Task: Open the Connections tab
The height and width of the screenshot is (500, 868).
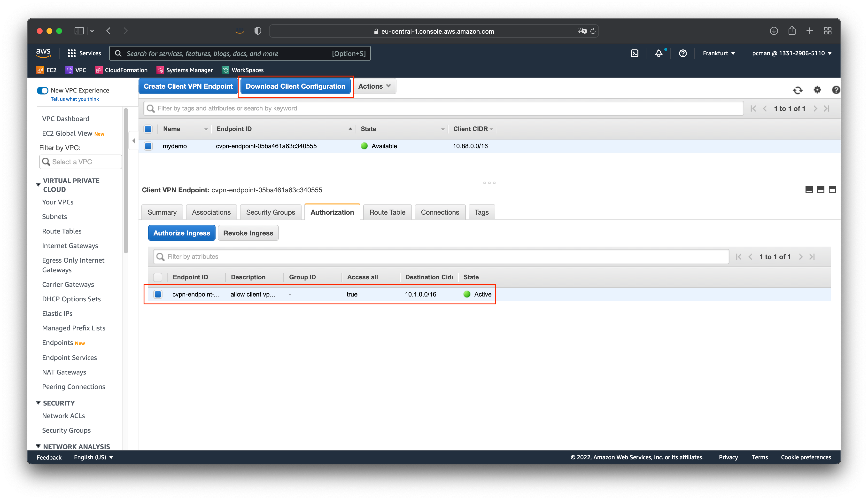Action: click(440, 212)
